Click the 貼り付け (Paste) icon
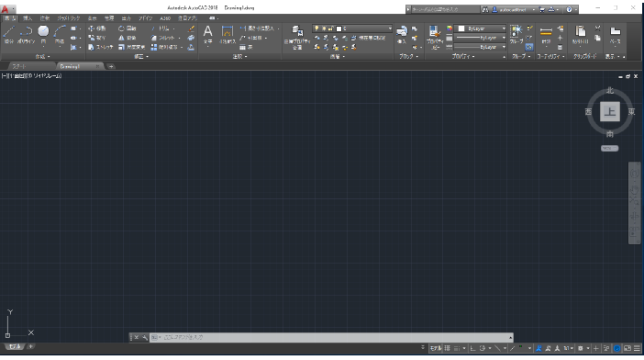 point(580,35)
